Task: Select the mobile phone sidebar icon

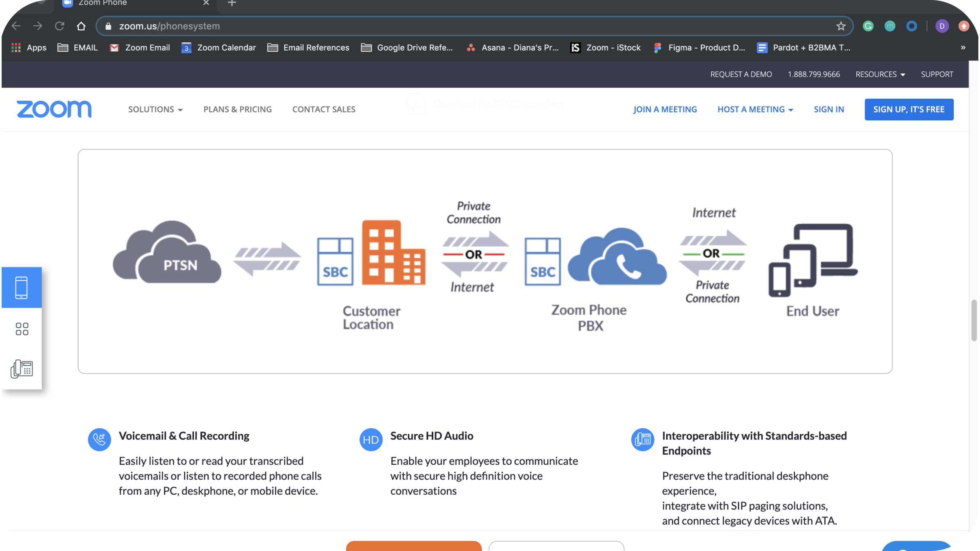Action: pos(21,287)
